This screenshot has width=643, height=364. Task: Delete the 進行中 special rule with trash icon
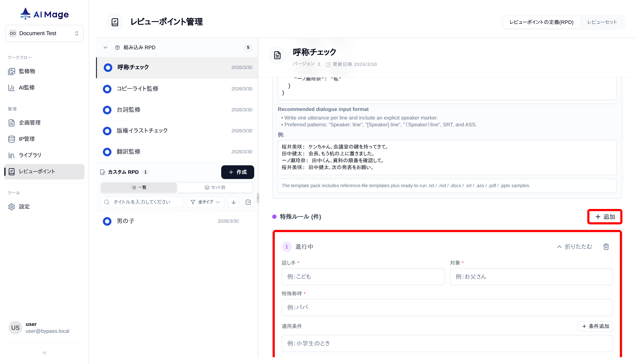(606, 247)
